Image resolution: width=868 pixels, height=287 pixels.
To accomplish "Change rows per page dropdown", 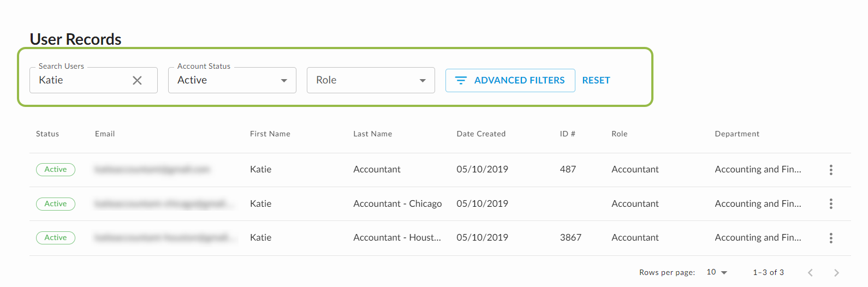I will (717, 272).
